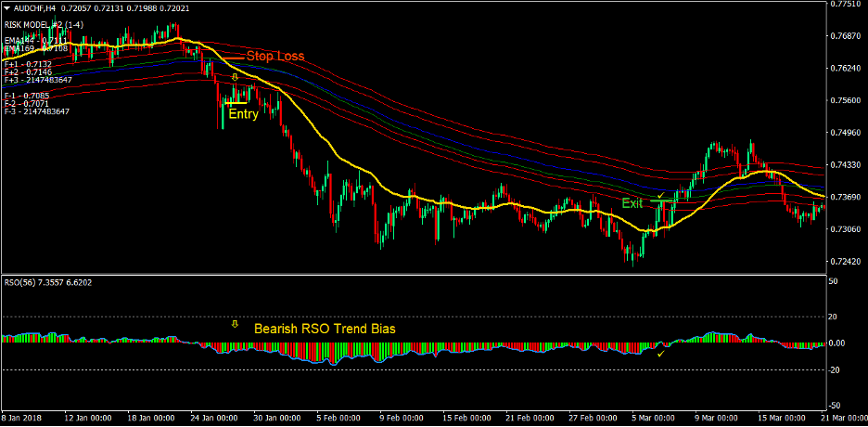
Task: Select the "Bearish RSO Trend Bias" annotation
Action: click(325, 329)
